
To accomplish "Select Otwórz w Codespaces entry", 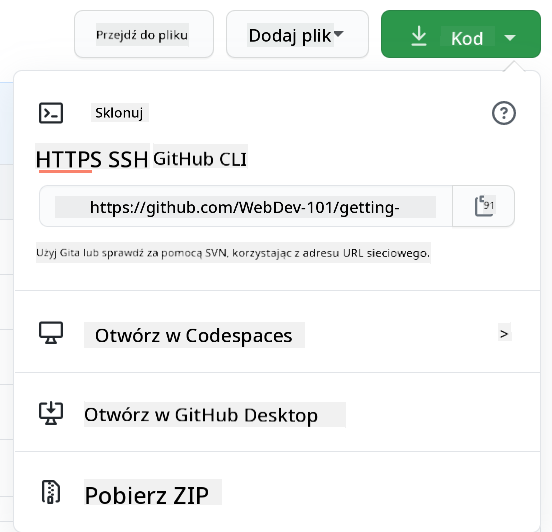I will pyautogui.click(x=194, y=335).
